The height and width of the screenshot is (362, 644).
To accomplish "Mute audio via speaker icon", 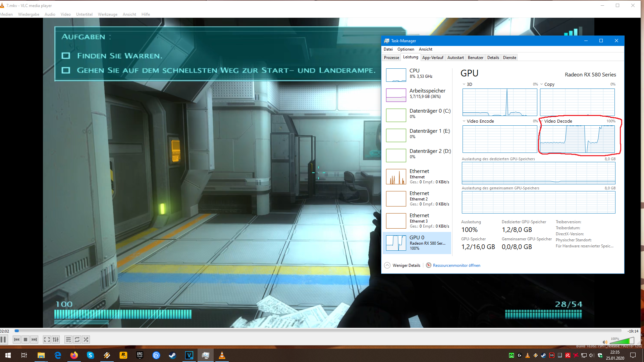I will (605, 342).
